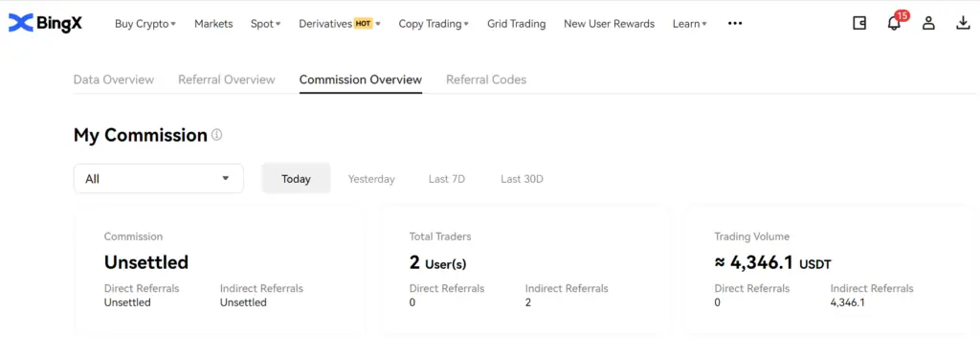
Task: Switch to Referral Overview tab
Action: 226,80
